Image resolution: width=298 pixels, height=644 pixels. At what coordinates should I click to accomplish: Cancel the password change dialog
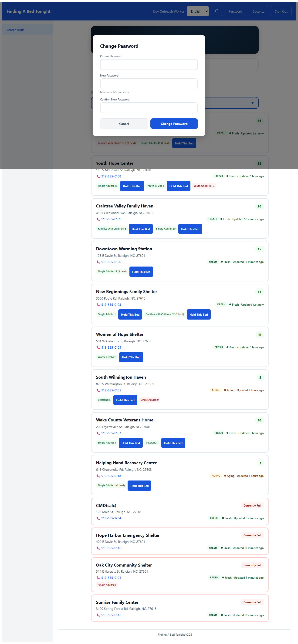coord(124,123)
